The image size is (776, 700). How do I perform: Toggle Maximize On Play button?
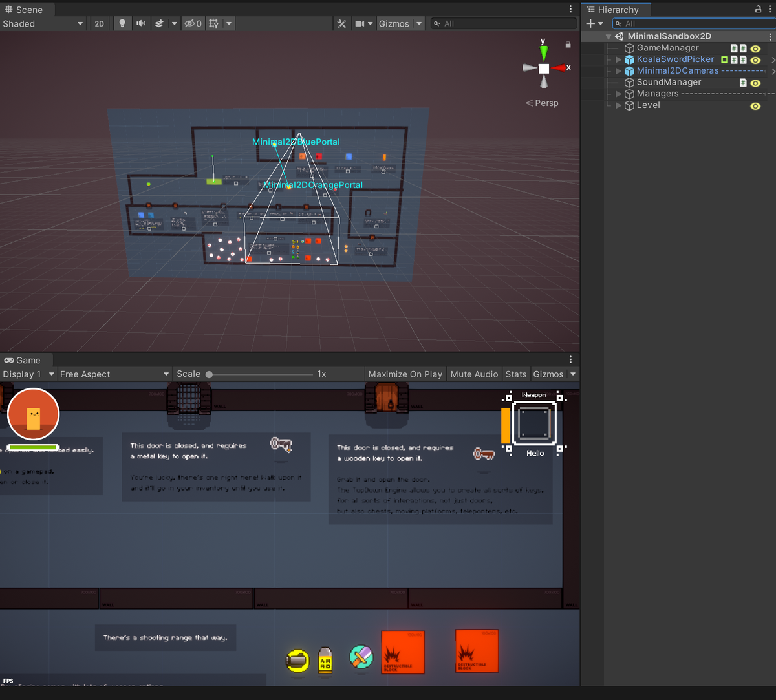tap(405, 374)
